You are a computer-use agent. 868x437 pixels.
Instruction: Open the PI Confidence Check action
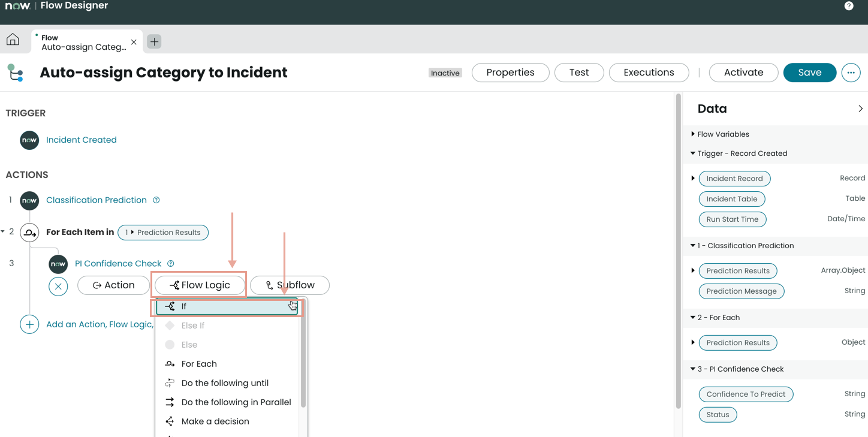[x=118, y=264]
